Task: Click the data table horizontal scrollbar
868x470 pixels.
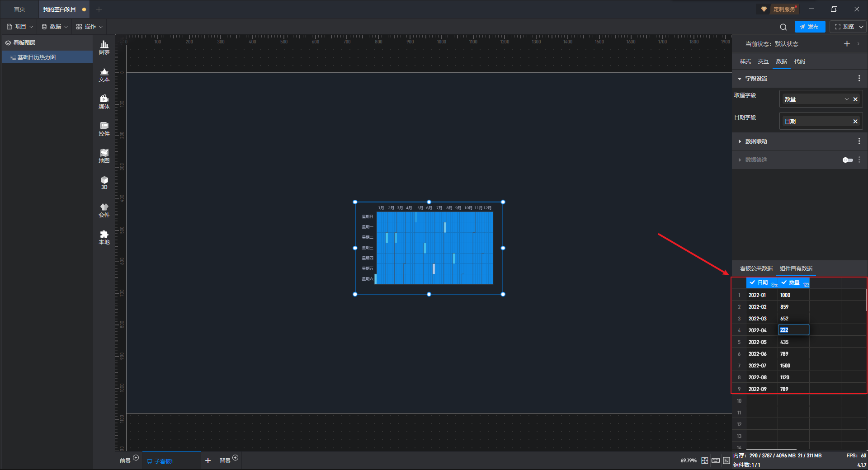Action: [x=771, y=450]
